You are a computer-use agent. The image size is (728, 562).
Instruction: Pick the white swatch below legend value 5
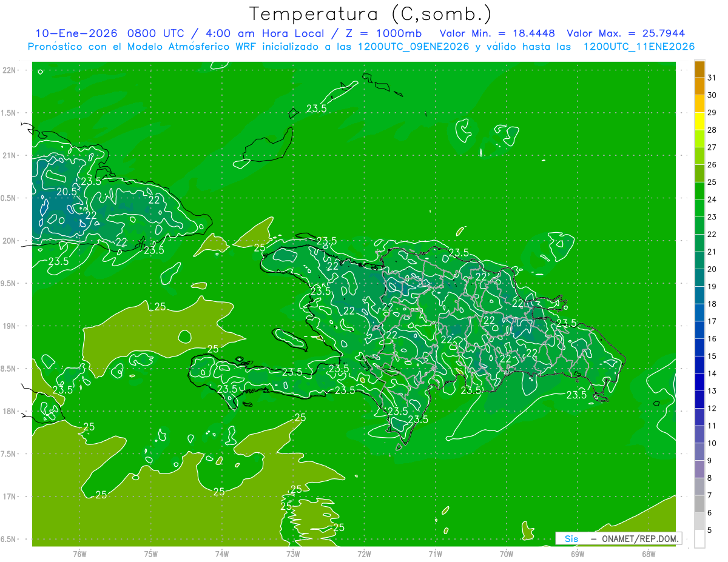(699, 539)
